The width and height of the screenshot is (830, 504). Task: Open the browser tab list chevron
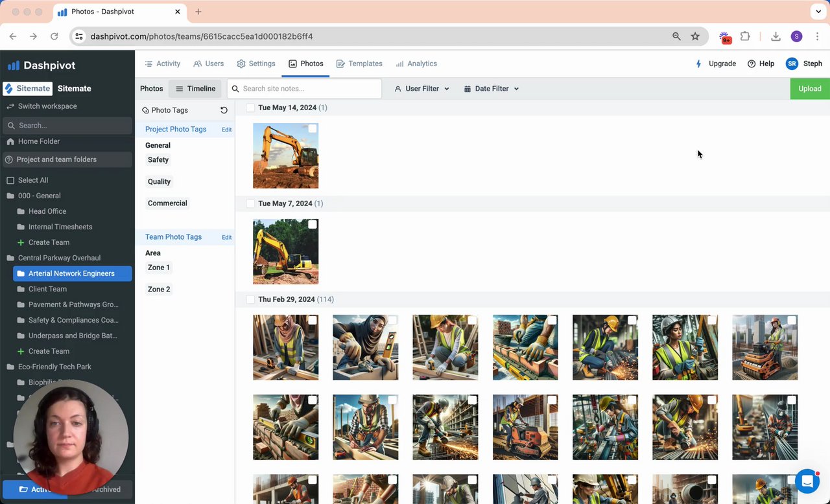[818, 12]
